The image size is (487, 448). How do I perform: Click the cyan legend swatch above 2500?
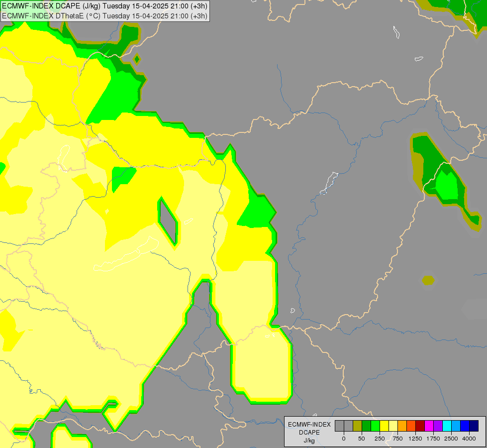(x=447, y=426)
